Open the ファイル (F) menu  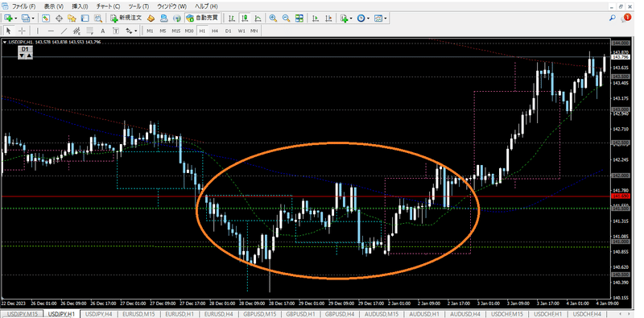tap(23, 6)
